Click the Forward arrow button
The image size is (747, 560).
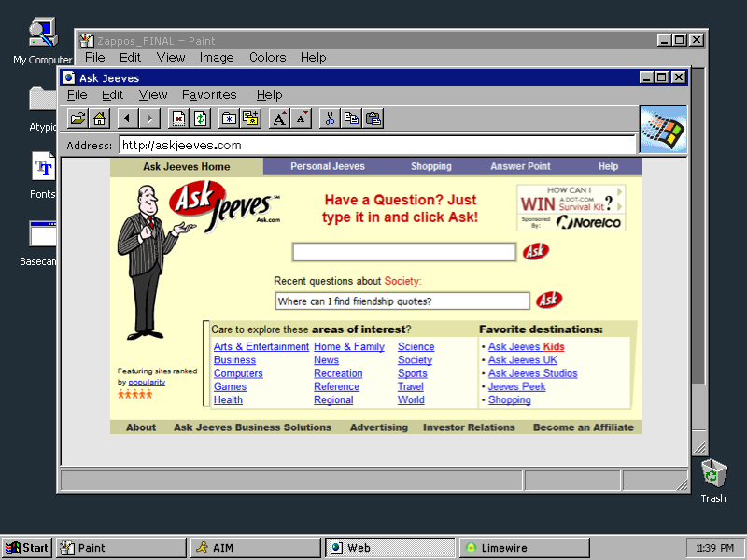click(149, 119)
